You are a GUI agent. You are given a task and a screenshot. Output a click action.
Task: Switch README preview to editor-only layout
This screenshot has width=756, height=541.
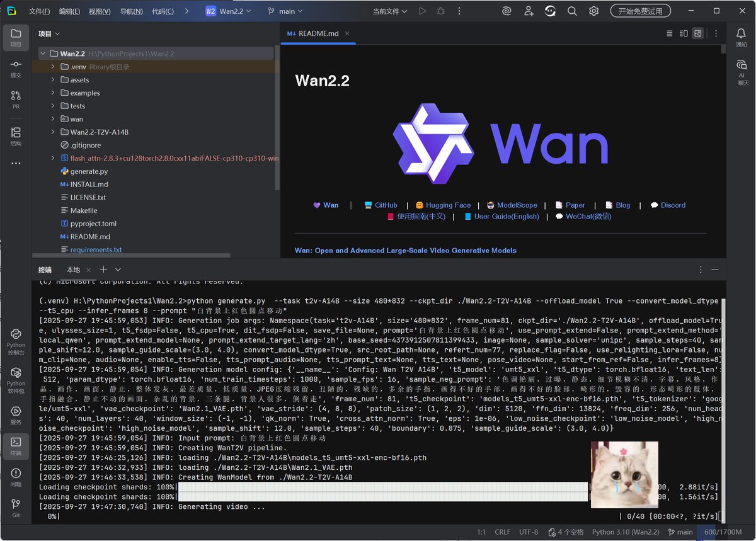click(x=669, y=33)
